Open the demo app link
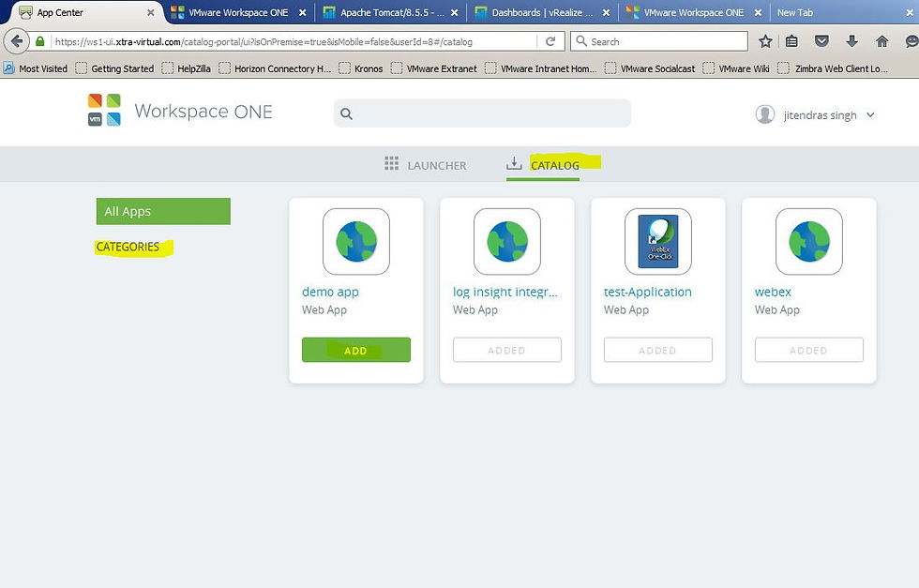The height and width of the screenshot is (588, 919). coord(330,292)
